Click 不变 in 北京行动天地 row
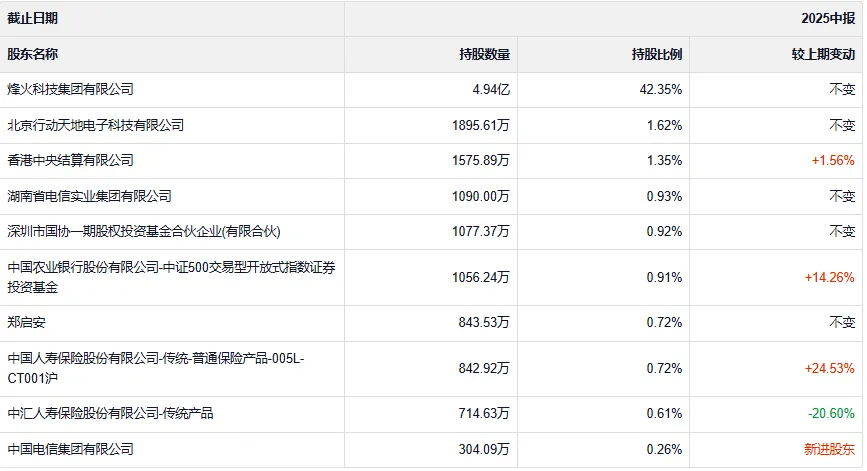This screenshot has width=867, height=471. (842, 125)
